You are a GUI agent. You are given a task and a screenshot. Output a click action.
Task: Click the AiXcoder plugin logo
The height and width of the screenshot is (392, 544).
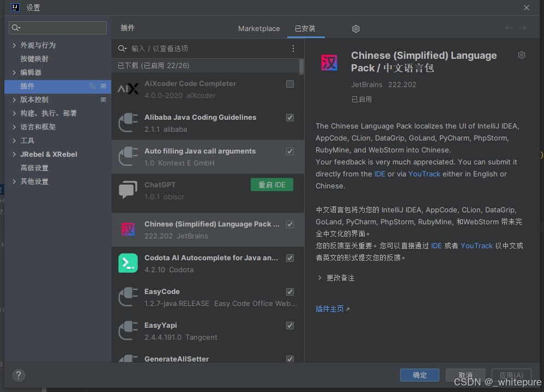click(x=128, y=89)
